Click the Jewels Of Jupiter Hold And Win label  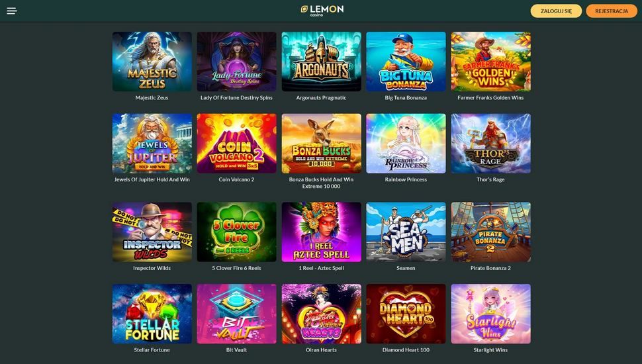click(x=152, y=180)
